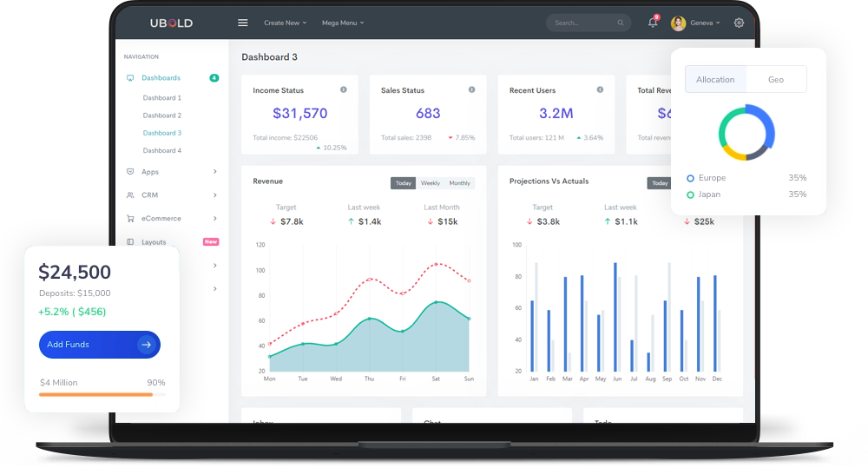Click the Sat peak point on Revenue chart

(437, 302)
